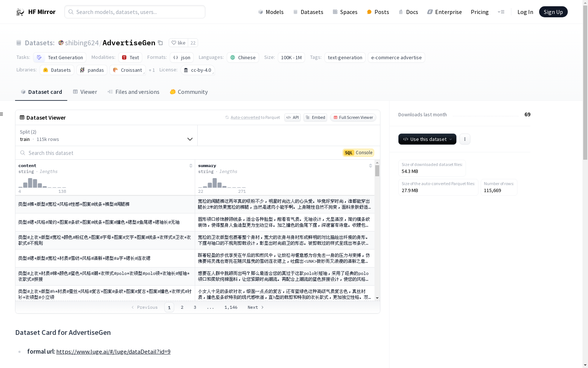Open the shibing624 user profile link
Screen dimensions: 588x368
coord(82,43)
